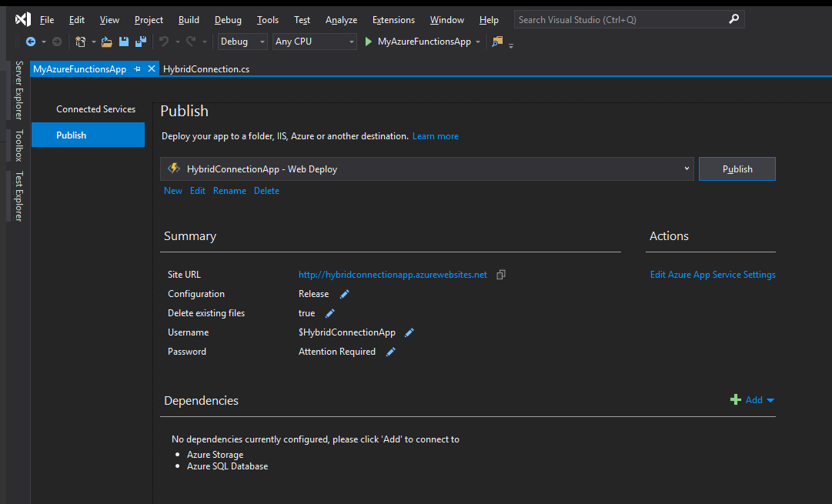Open the Help menu
The image size is (832, 504).
pyautogui.click(x=489, y=20)
